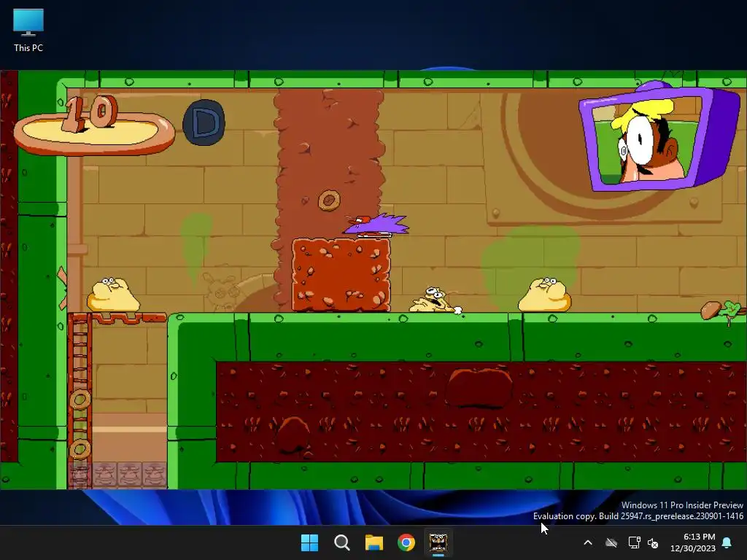Show hidden system tray icons
This screenshot has width=747, height=560.
click(588, 542)
